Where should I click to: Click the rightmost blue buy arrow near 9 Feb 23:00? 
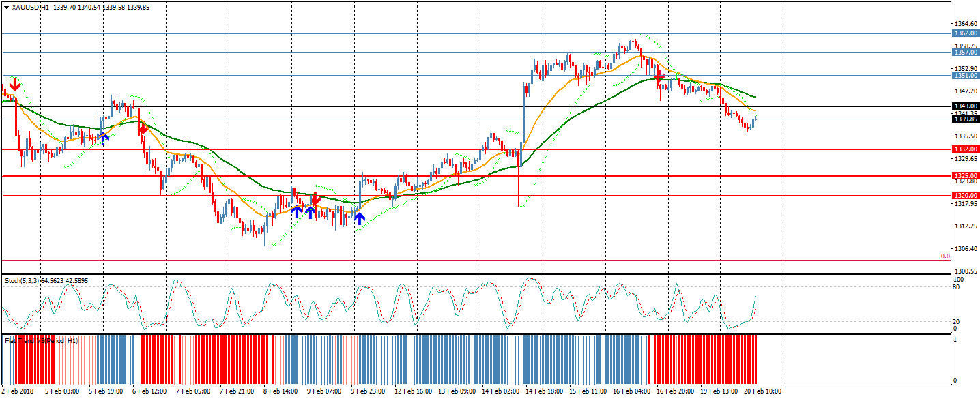(x=359, y=218)
